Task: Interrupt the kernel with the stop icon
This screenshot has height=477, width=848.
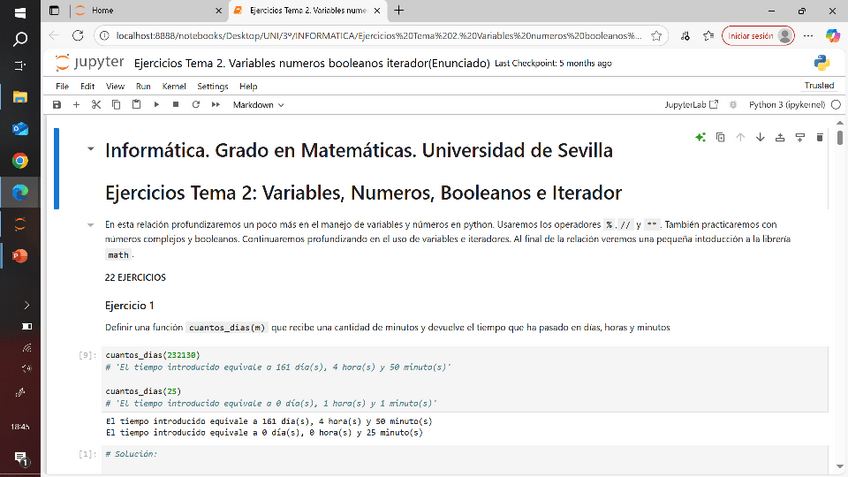Action: point(175,104)
